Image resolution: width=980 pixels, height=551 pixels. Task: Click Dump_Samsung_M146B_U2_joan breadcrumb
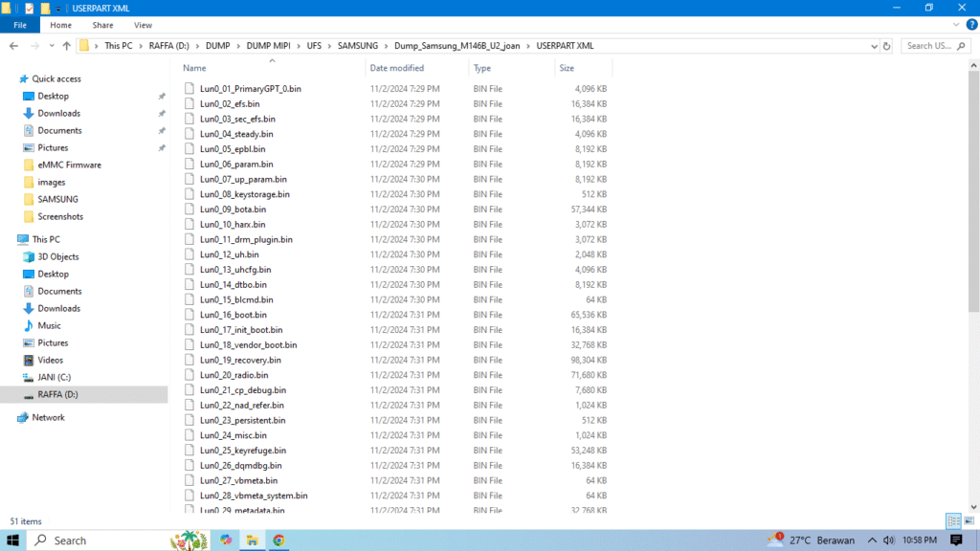point(457,46)
